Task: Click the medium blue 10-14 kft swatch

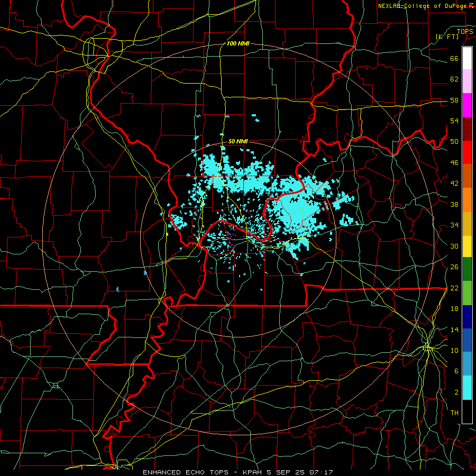Action: tap(467, 340)
